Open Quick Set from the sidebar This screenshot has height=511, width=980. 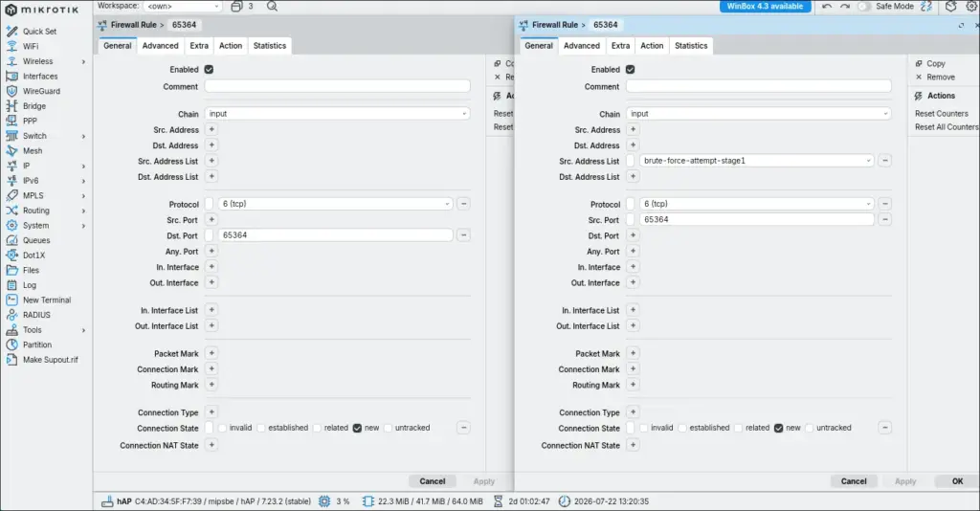(x=39, y=32)
